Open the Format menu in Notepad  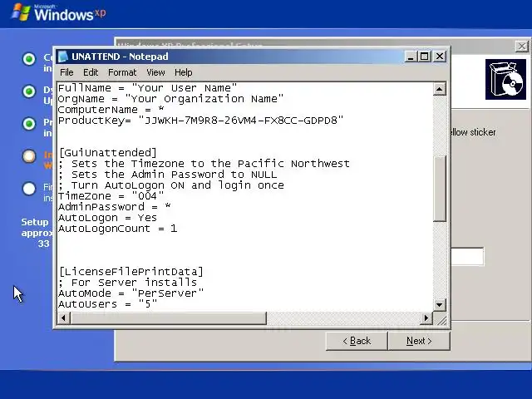pos(122,72)
